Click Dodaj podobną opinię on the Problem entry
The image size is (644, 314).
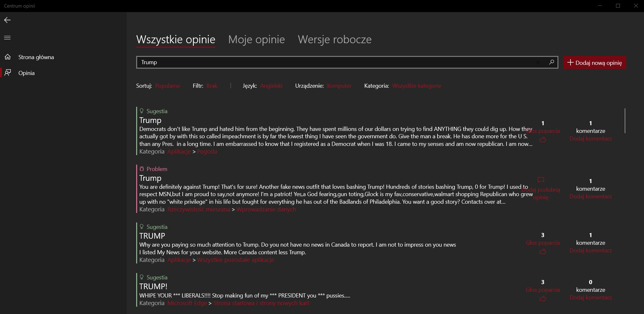tap(541, 194)
